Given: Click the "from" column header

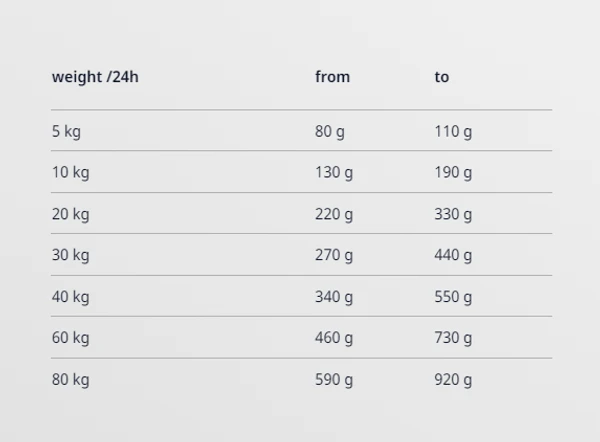Looking at the screenshot, I should 332,77.
